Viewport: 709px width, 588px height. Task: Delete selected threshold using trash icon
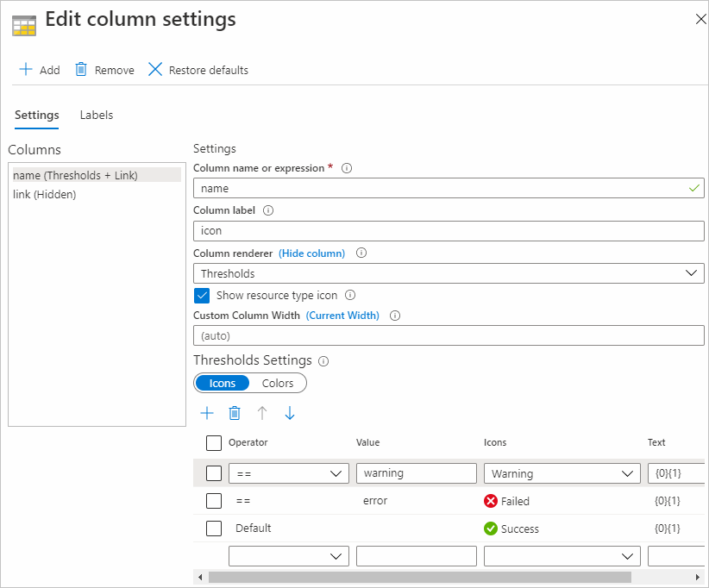point(235,414)
